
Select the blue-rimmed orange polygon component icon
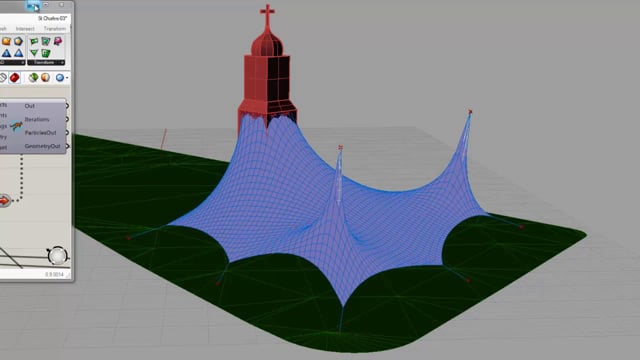(18, 41)
